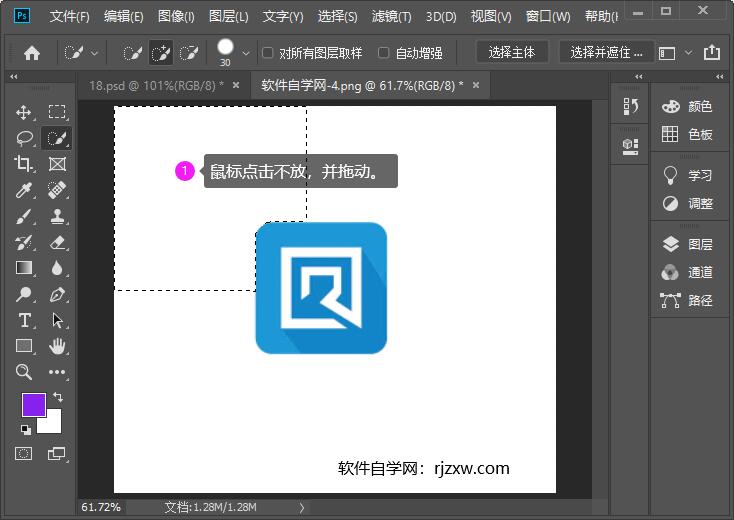Select the Eyedropper tool

pos(23,190)
